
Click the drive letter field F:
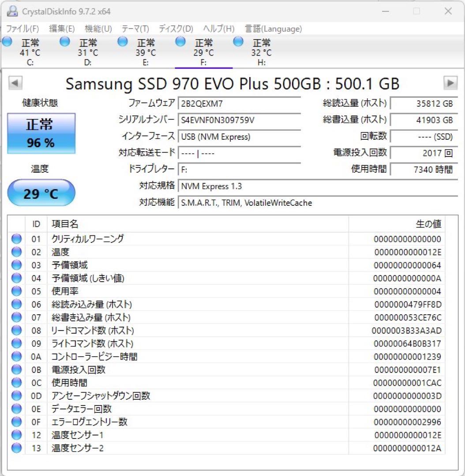tap(239, 169)
